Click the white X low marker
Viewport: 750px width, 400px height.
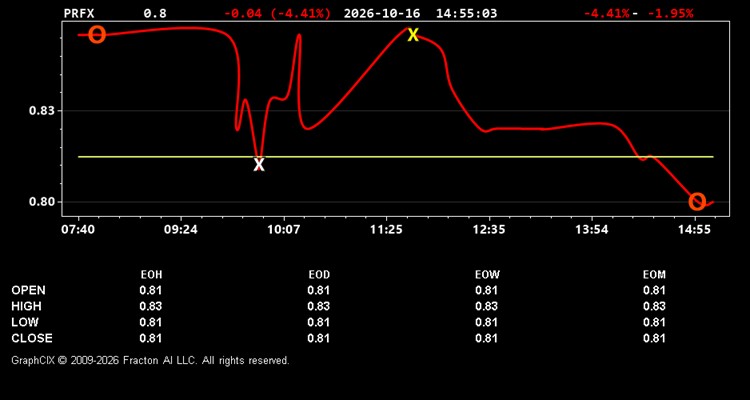point(259,165)
